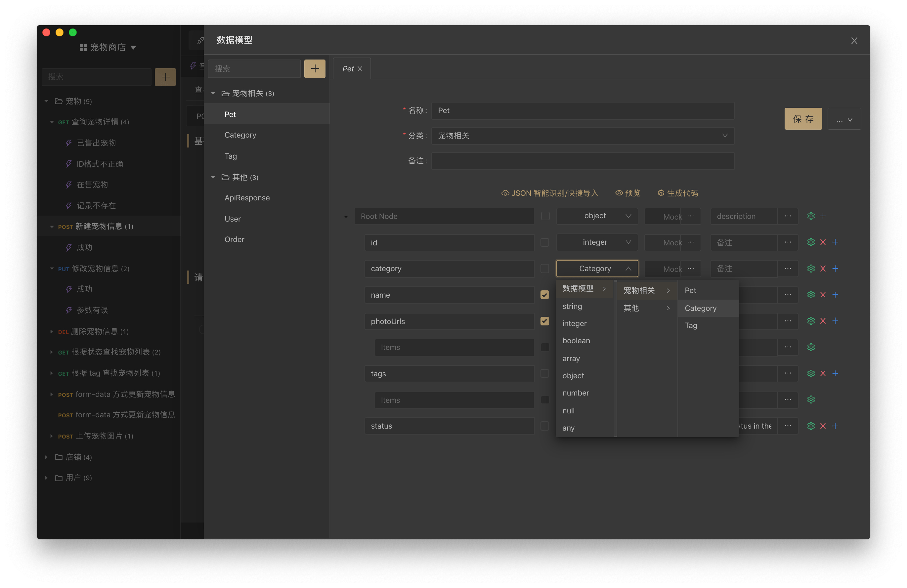Open the 分类 category dropdown
Viewport: 907px width, 588px height.
[583, 136]
